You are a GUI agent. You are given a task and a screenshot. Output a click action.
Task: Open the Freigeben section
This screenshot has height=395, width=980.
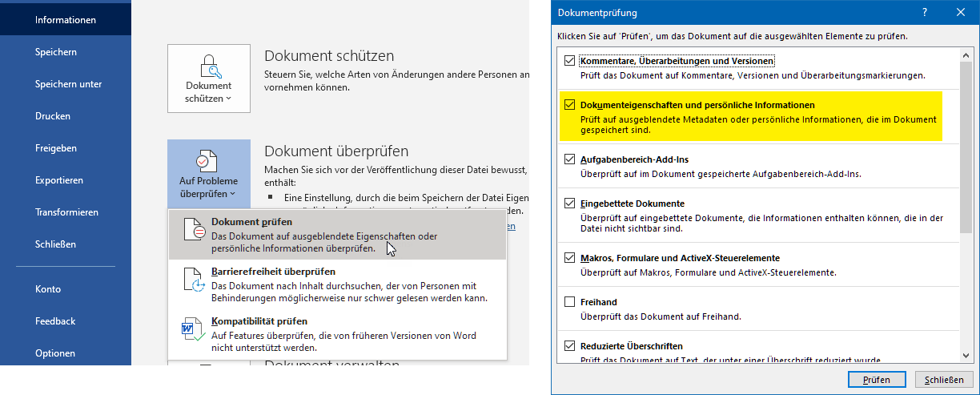(x=56, y=148)
